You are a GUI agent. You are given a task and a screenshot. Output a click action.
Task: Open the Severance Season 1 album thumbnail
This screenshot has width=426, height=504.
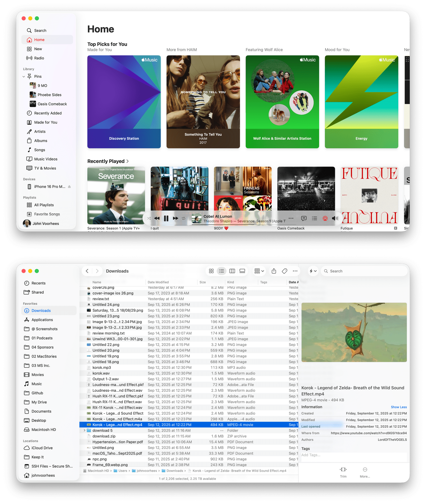point(116,195)
